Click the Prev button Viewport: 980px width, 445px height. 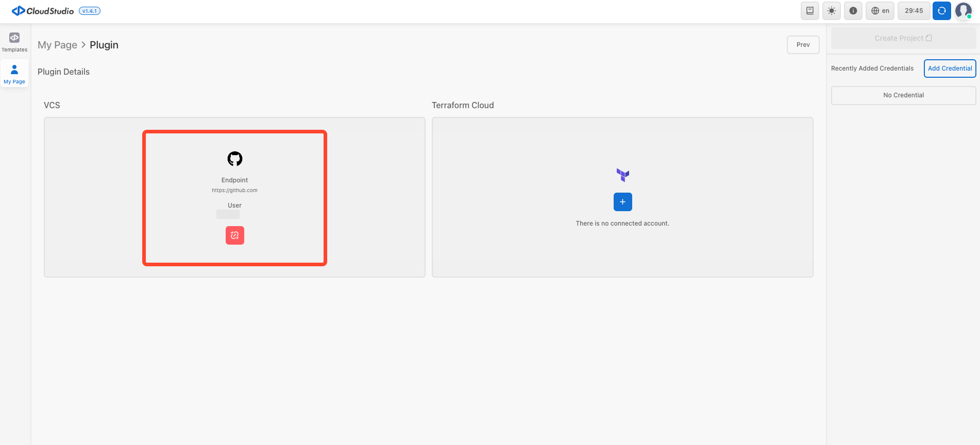[803, 45]
